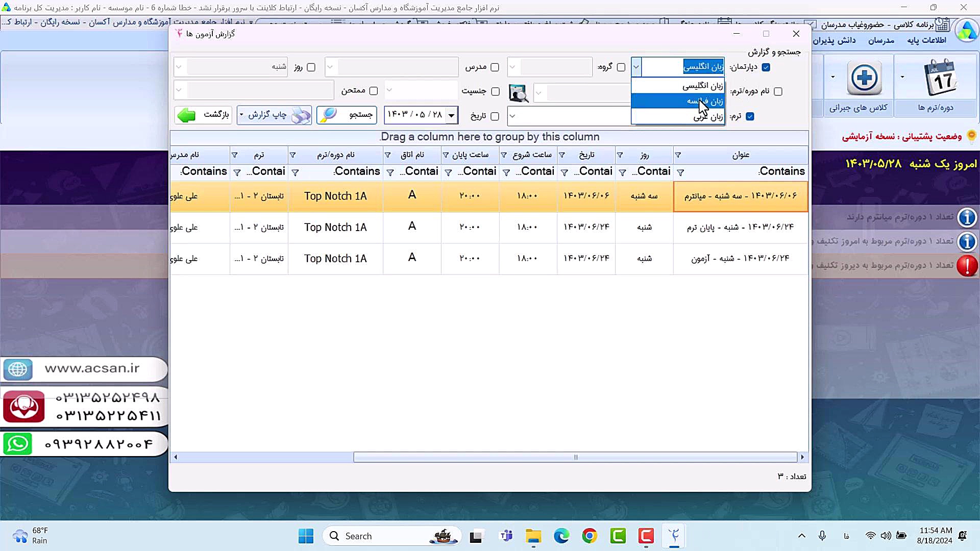
Task: Open the چاپ گزارش dropdown arrow
Action: (241, 115)
